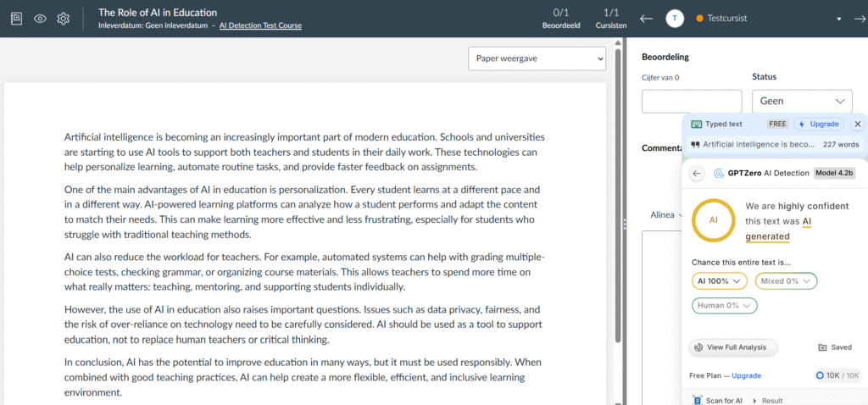
Task: Click the Cijfer van 0 grade field
Action: (x=692, y=102)
